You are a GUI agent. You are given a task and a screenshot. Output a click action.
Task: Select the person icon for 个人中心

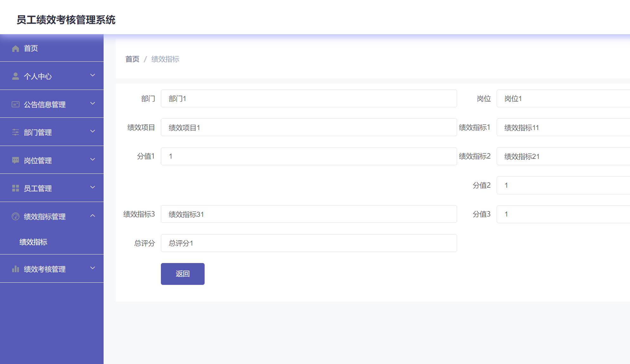tap(15, 76)
